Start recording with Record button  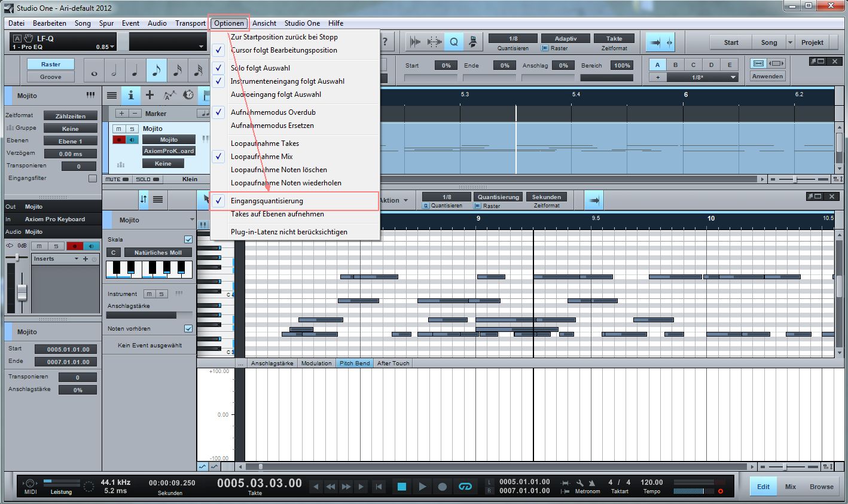click(443, 487)
